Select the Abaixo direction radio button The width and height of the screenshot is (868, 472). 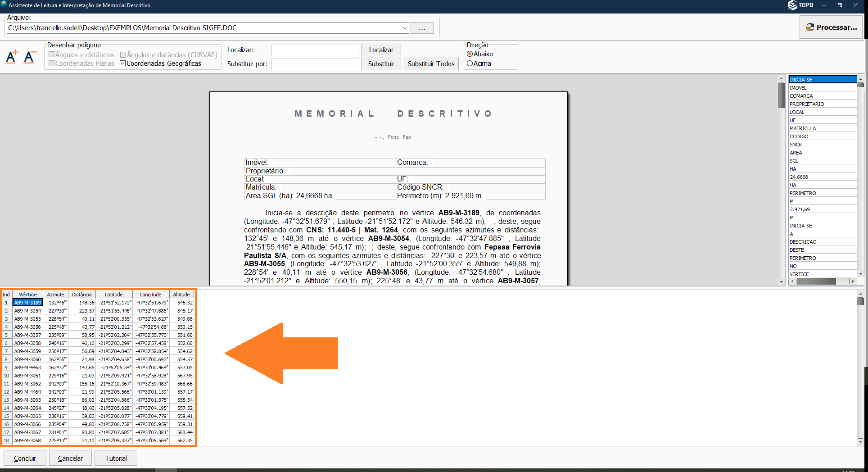point(470,54)
